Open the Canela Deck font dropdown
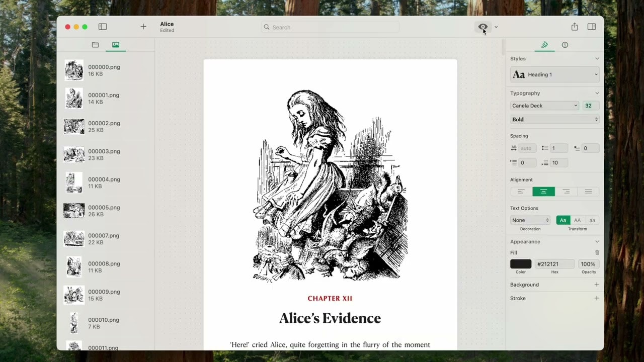This screenshot has width=644, height=362. pos(545,106)
